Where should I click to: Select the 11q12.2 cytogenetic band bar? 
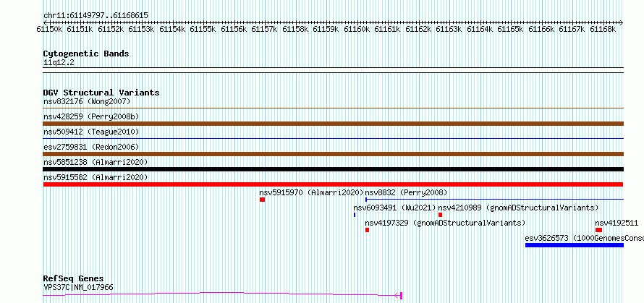pyautogui.click(x=333, y=70)
